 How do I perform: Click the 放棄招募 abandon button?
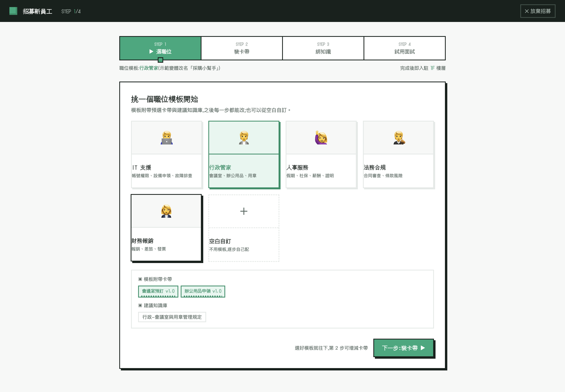pyautogui.click(x=538, y=11)
